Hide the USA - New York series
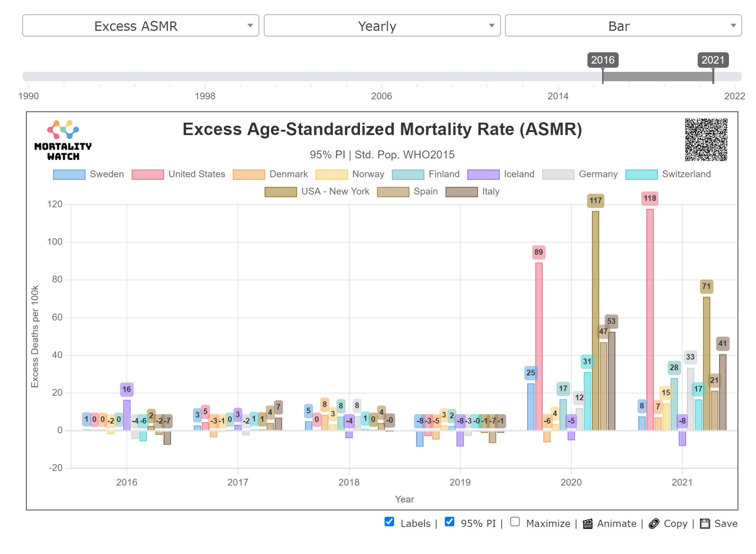756x554 pixels. pyautogui.click(x=281, y=192)
